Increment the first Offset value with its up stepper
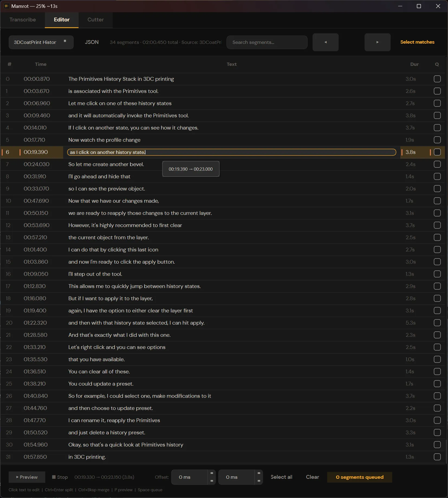Image resolution: width=448 pixels, height=498 pixels. click(211, 474)
